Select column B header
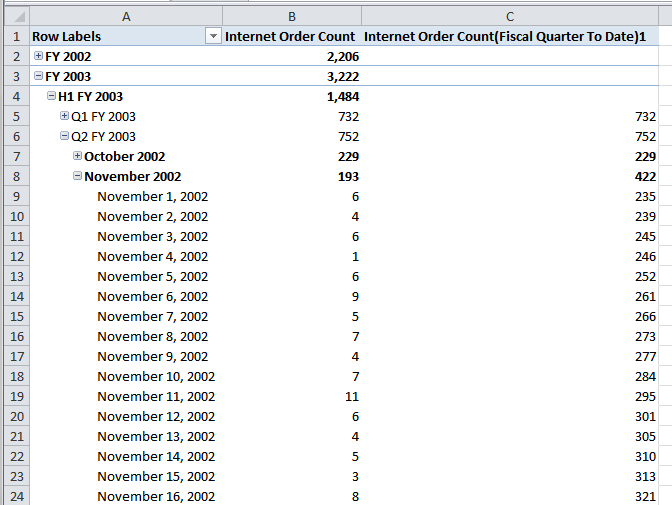The width and height of the screenshot is (672, 505). [x=291, y=16]
